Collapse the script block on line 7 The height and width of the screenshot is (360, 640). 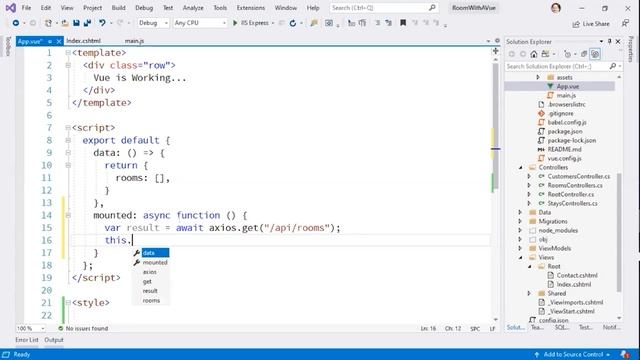(x=68, y=128)
